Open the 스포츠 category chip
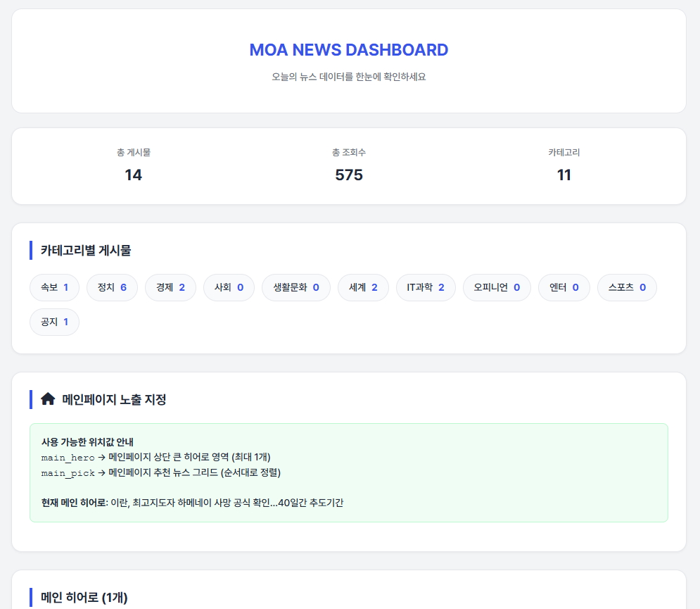700x609 pixels. pos(627,287)
